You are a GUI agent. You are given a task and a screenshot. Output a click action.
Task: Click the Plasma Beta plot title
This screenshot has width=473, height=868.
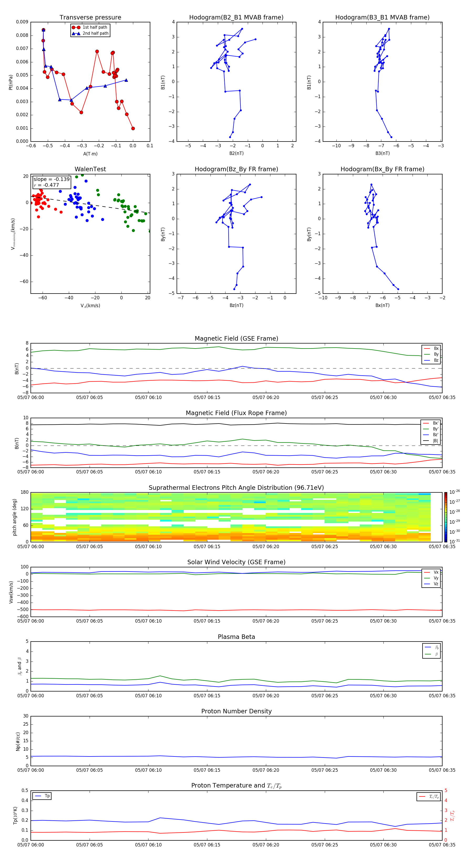pos(236,637)
